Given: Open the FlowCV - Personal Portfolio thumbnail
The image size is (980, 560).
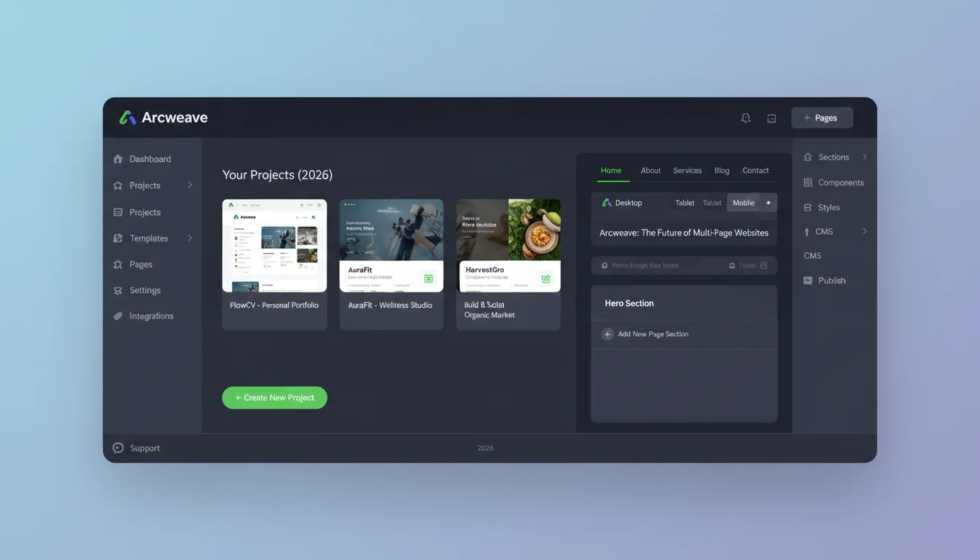Looking at the screenshot, I should 274,245.
